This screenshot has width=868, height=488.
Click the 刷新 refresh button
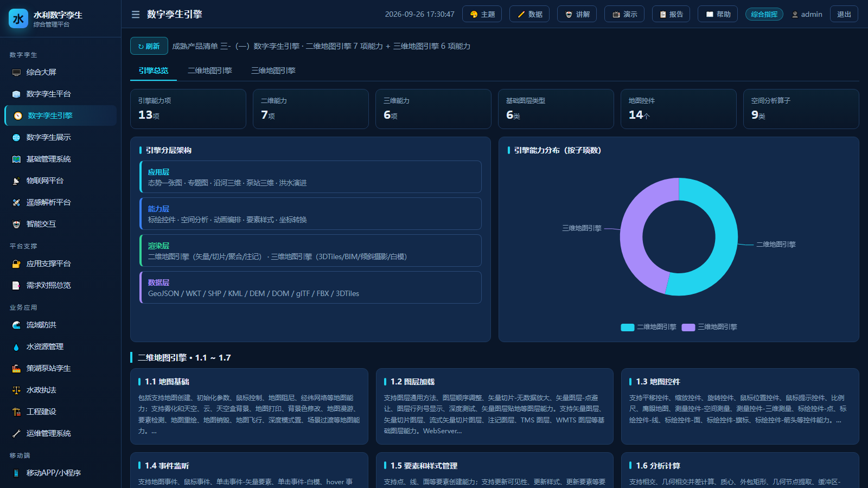pyautogui.click(x=149, y=46)
